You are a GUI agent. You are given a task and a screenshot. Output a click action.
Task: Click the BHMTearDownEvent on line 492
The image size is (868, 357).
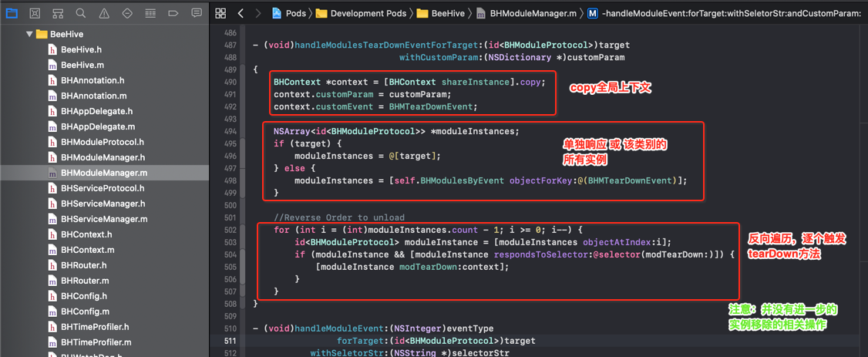432,107
